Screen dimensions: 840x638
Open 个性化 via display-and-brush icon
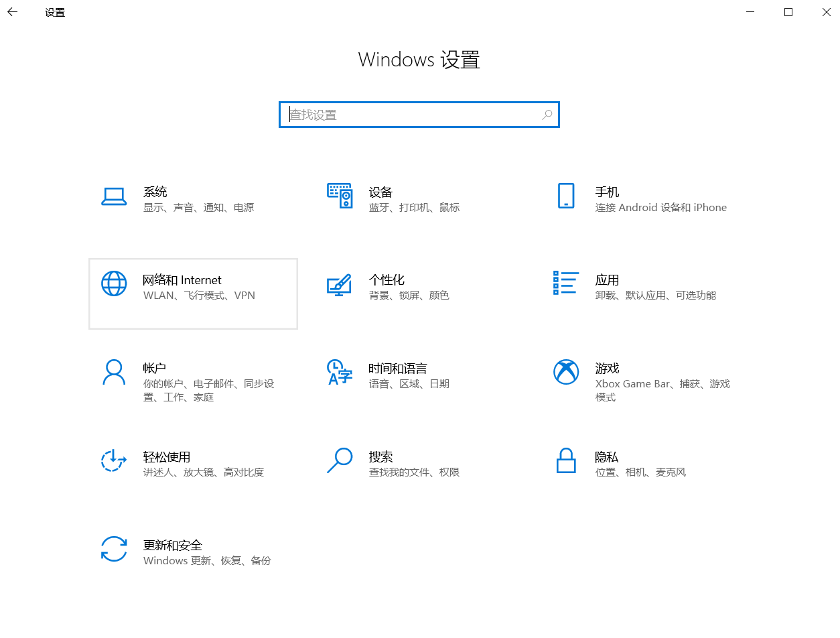(x=340, y=283)
